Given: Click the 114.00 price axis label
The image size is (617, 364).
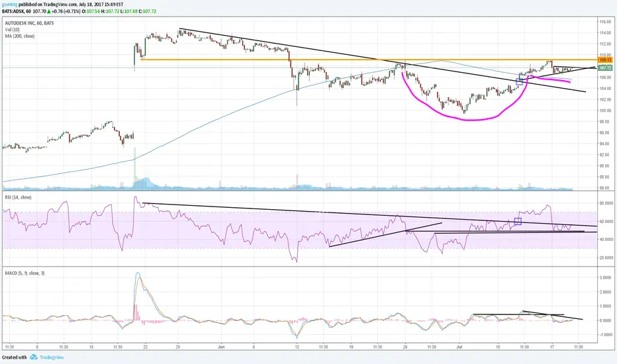Looking at the screenshot, I should [x=605, y=32].
